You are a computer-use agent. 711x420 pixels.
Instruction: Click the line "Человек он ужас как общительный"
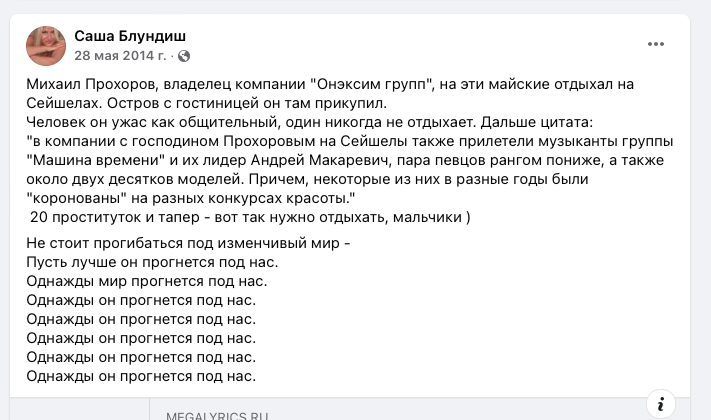[x=310, y=122]
